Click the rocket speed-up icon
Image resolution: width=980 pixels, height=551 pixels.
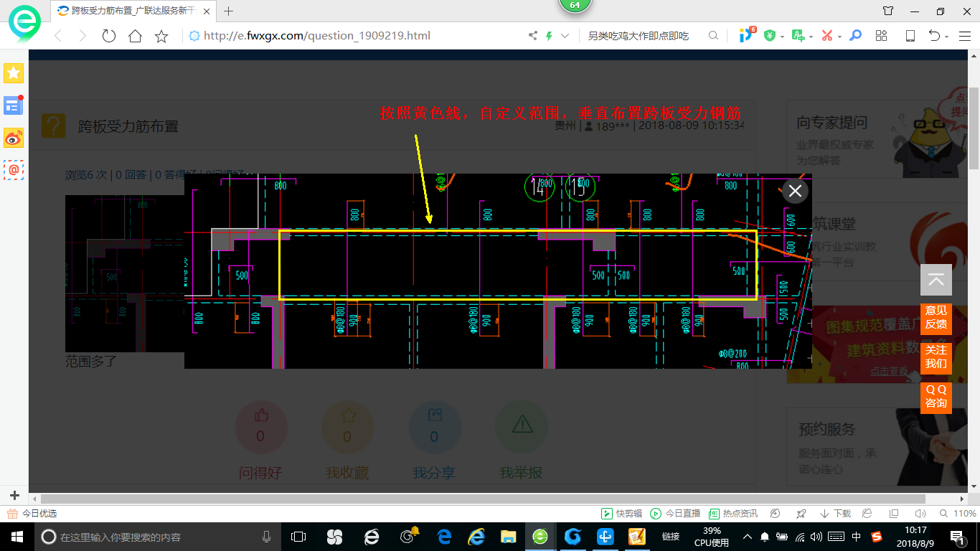tap(801, 514)
